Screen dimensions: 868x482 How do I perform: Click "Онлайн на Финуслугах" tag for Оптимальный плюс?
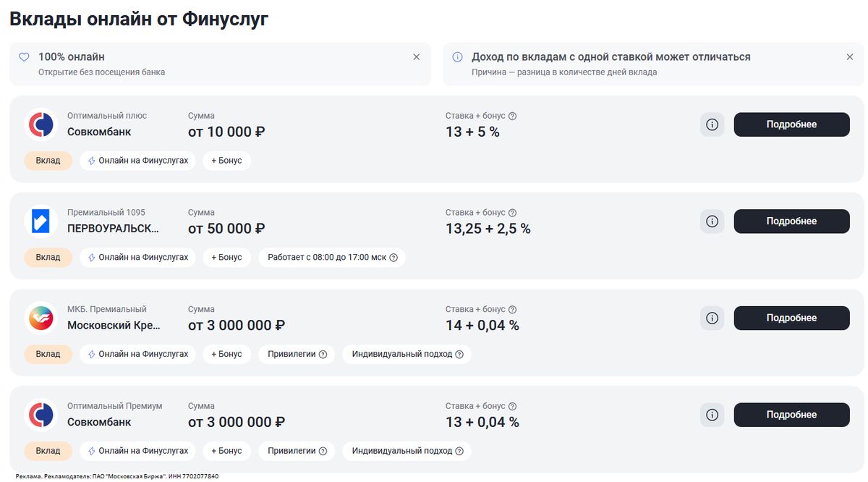point(137,161)
